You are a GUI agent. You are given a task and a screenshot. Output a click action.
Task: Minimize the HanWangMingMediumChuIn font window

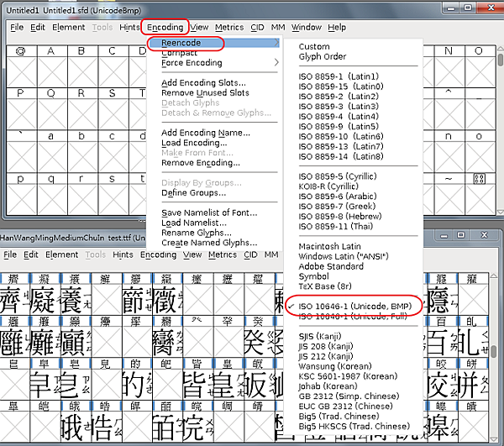click(x=444, y=236)
